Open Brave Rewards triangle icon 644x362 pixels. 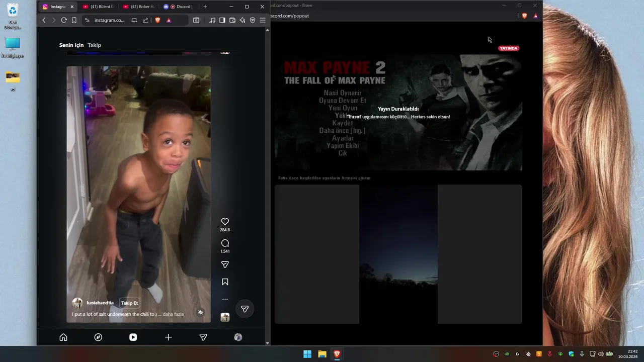pyautogui.click(x=169, y=20)
